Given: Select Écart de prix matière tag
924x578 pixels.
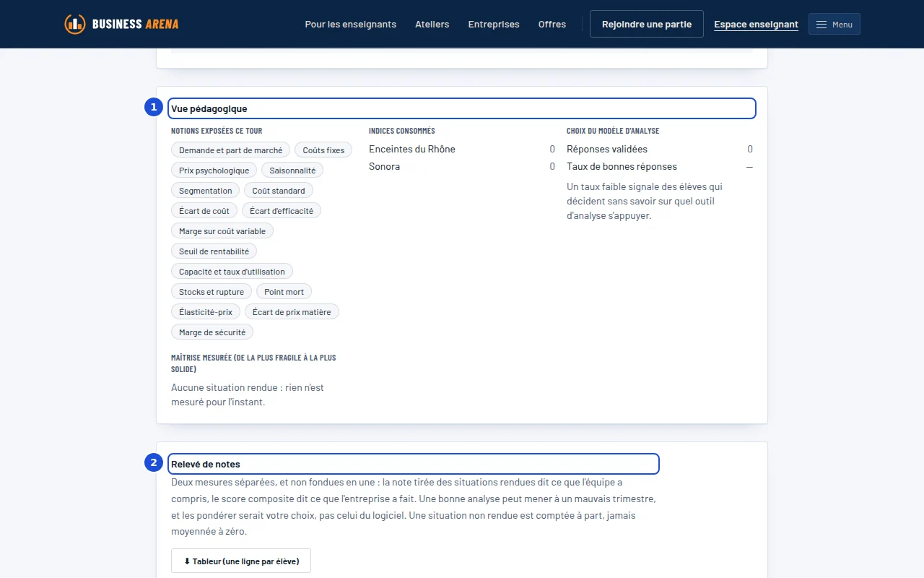Looking at the screenshot, I should [292, 312].
